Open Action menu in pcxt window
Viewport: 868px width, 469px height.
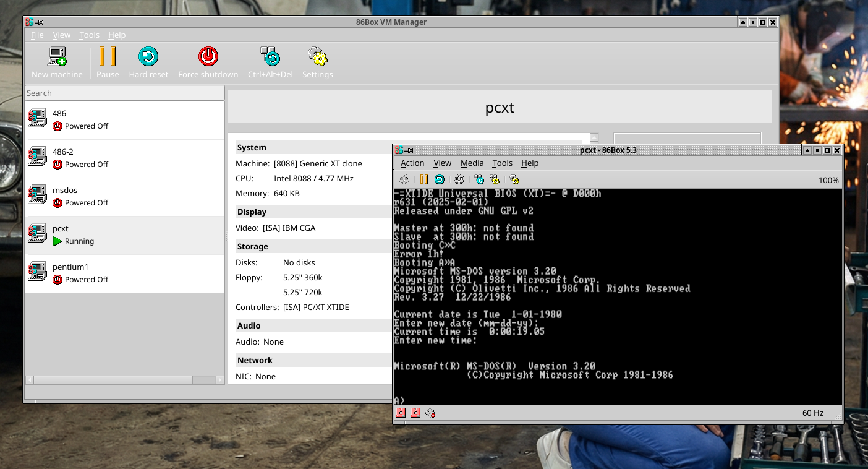[x=412, y=163]
